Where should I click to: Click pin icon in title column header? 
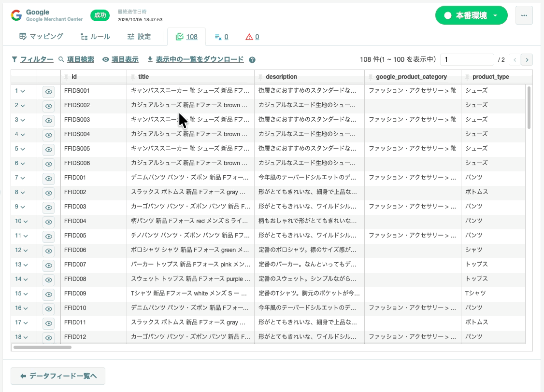pyautogui.click(x=132, y=77)
